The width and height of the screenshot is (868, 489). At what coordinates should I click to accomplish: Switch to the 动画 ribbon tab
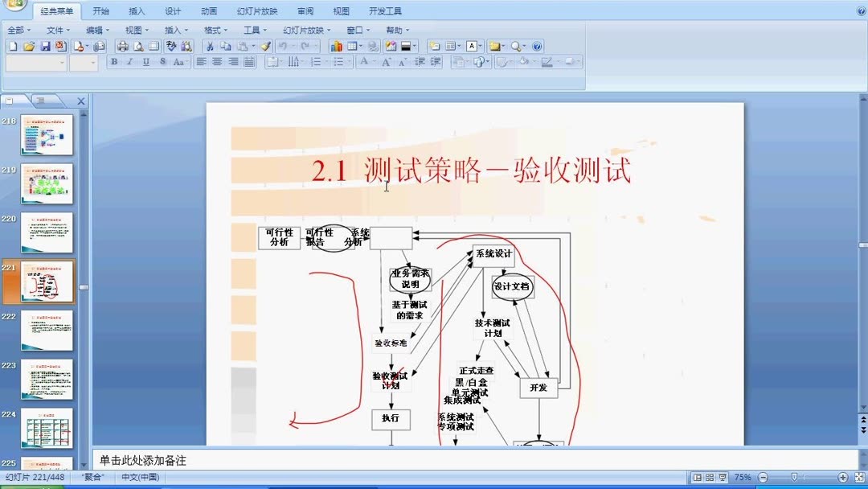pos(208,10)
